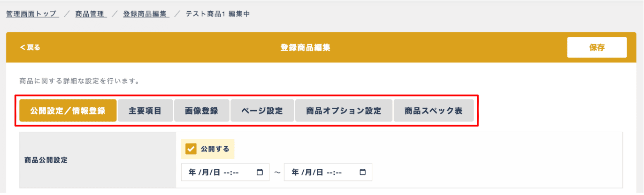Viewport: 644px width, 195px height.
Task: Click the テスト商品1 編集中 breadcrumb text
Action: [218, 14]
